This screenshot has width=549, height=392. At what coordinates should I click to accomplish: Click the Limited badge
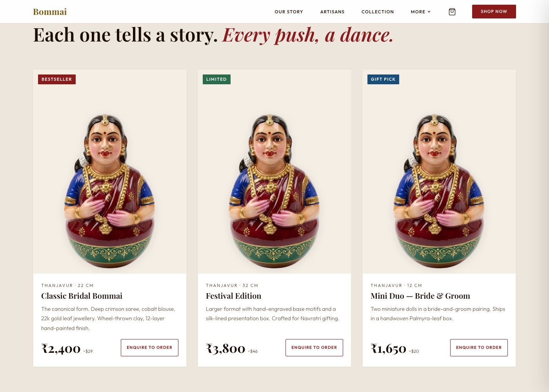click(x=216, y=79)
